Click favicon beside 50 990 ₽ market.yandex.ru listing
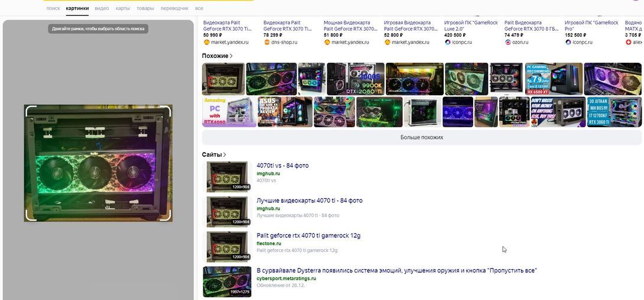644x300 pixels. click(206, 43)
